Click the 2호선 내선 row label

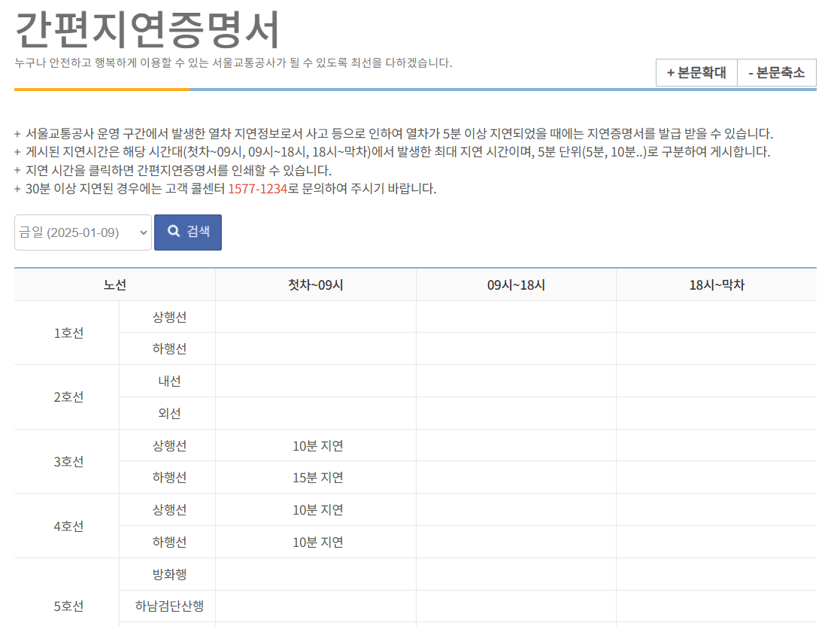167,381
